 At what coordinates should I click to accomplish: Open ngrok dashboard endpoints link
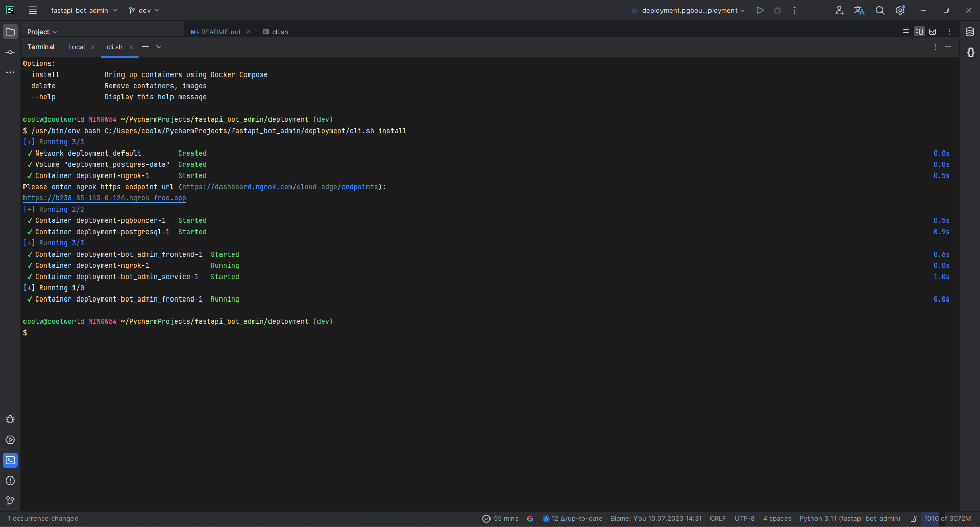click(x=280, y=187)
